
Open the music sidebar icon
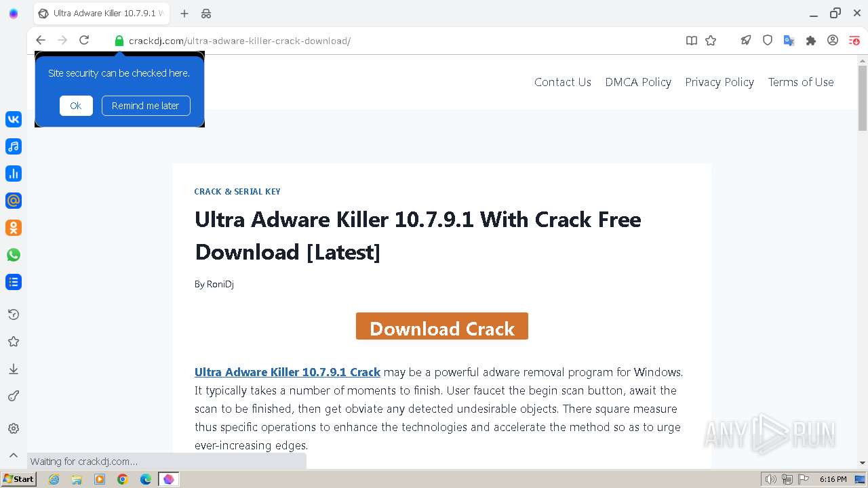14,146
